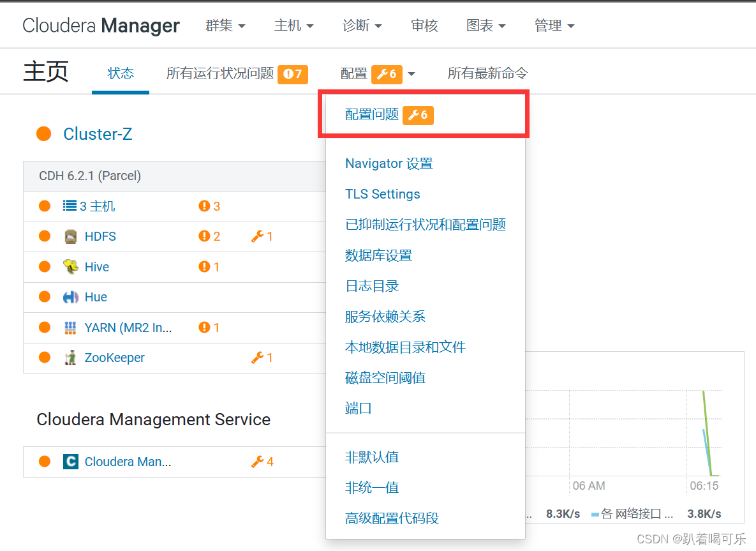The height and width of the screenshot is (551, 756).
Task: Click the Cloudera Manager logo
Action: point(101,26)
